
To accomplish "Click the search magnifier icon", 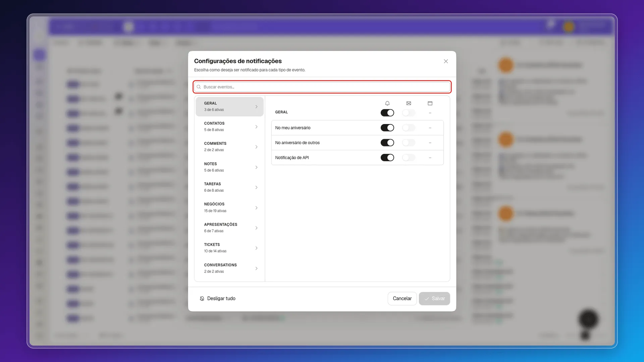I will (199, 87).
